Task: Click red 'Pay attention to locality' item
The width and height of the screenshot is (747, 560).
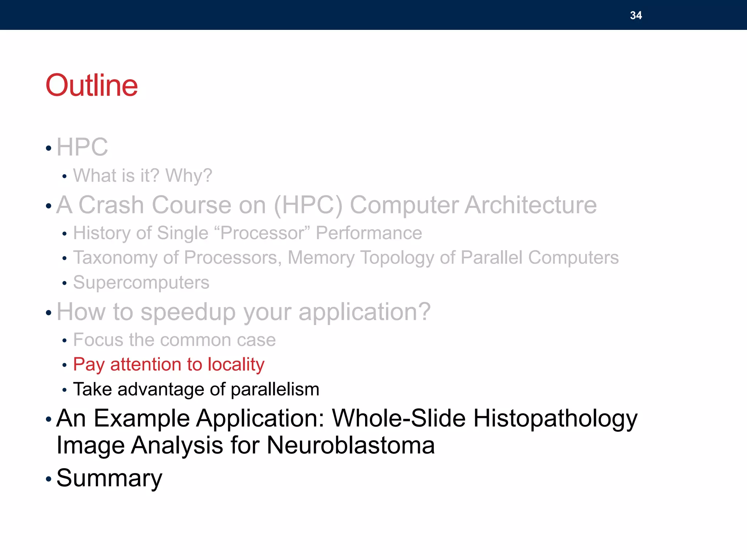Action: (x=169, y=365)
